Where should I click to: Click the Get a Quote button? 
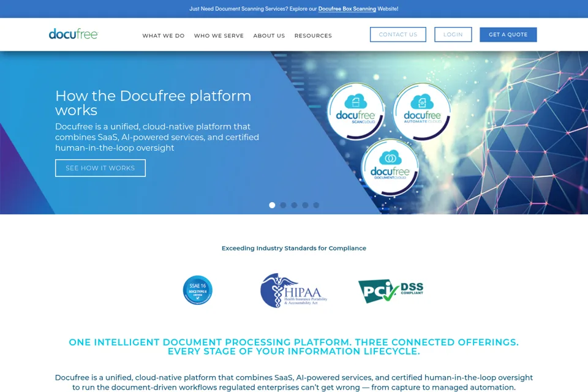508,34
